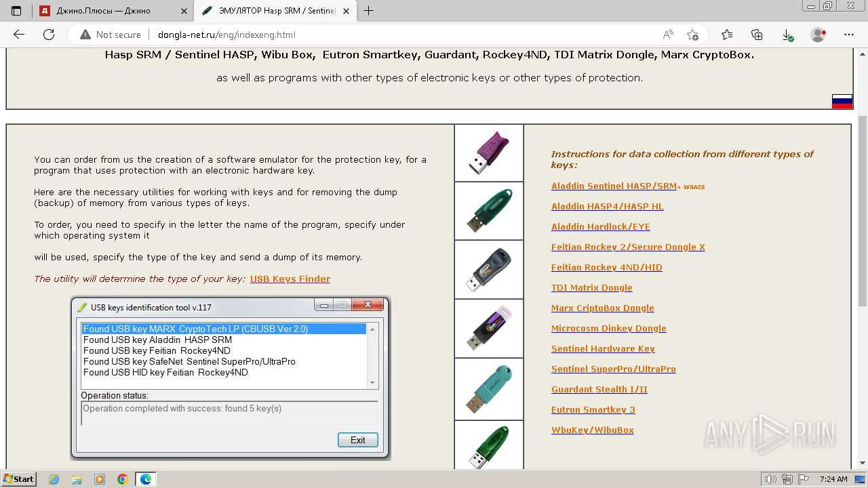
Task: Open TDI Matrix Dongle link
Action: click(592, 288)
